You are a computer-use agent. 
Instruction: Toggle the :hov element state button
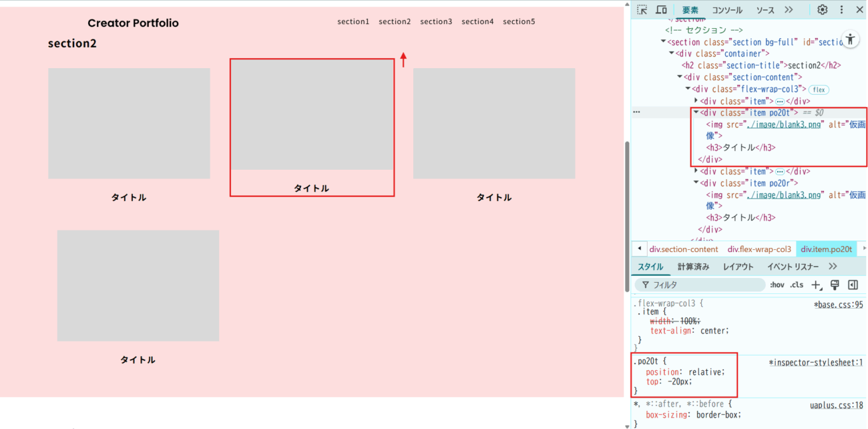coord(777,285)
